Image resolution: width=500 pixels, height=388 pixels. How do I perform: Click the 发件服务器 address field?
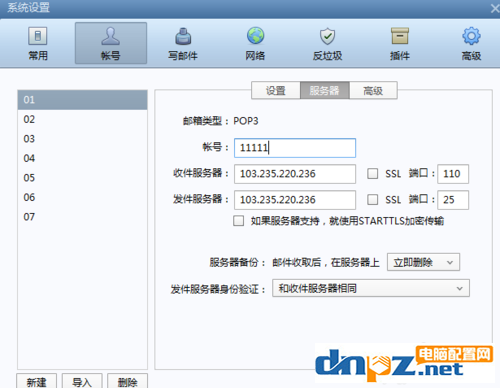[x=295, y=200]
